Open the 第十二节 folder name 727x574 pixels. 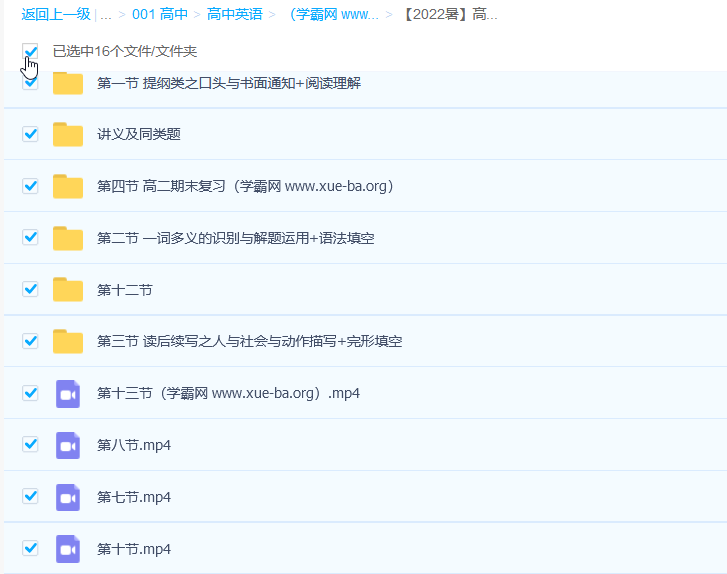(124, 290)
